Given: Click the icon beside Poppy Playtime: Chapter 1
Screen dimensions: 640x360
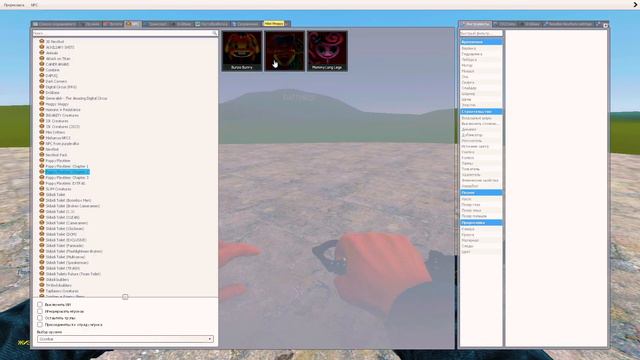Looking at the screenshot, I should pos(42,166).
